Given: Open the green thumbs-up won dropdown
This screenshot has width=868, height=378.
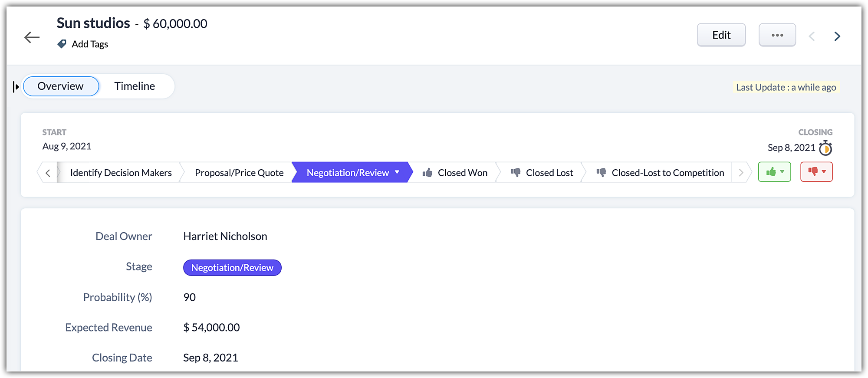Looking at the screenshot, I should (774, 172).
